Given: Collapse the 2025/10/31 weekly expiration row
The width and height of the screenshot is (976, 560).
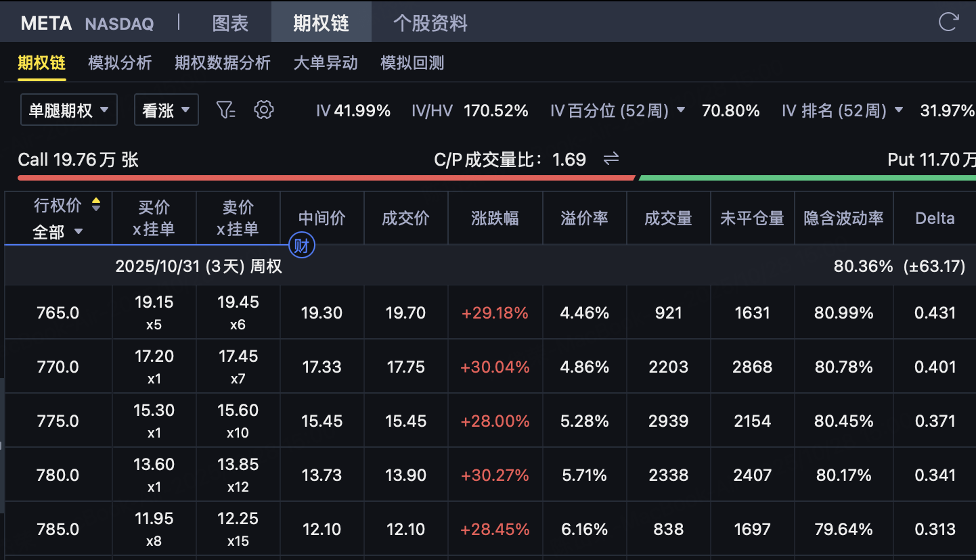Looking at the screenshot, I should coord(198,266).
